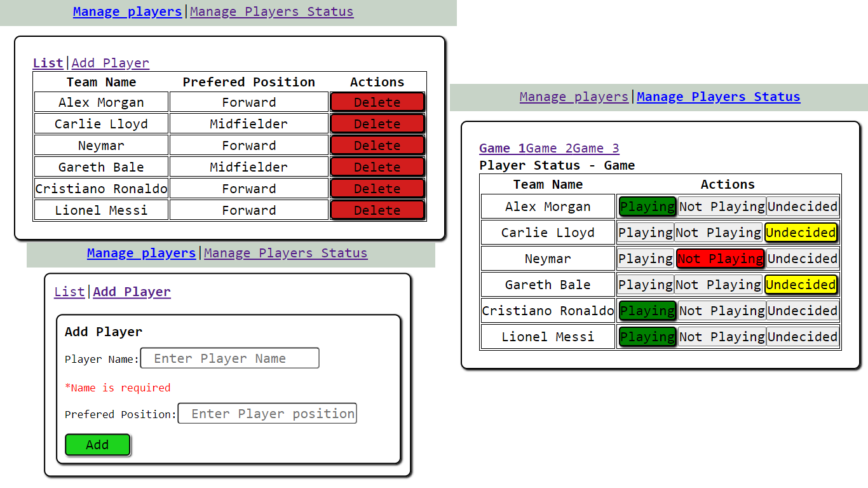Set Cristiano Ronaldo to Not Playing
Image resolution: width=868 pixels, height=488 pixels.
pyautogui.click(x=721, y=310)
